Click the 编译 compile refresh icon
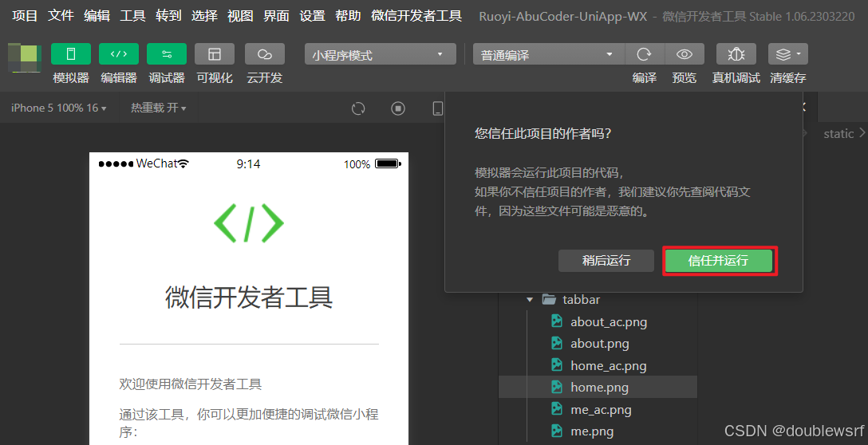 coord(645,54)
